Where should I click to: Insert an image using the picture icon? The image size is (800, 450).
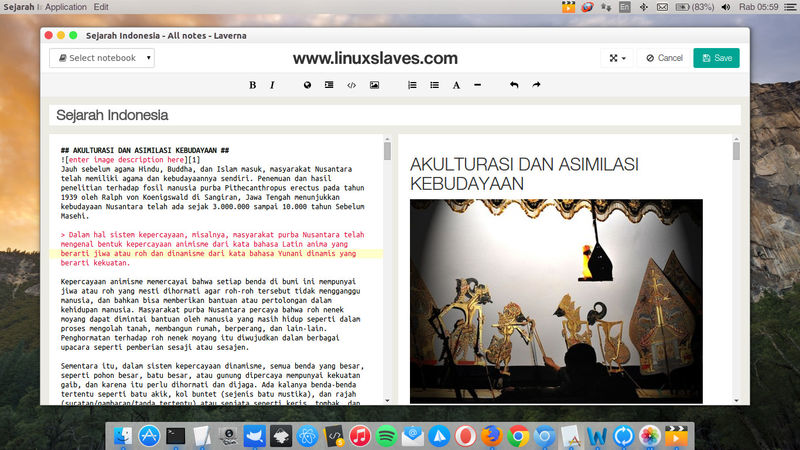(374, 85)
